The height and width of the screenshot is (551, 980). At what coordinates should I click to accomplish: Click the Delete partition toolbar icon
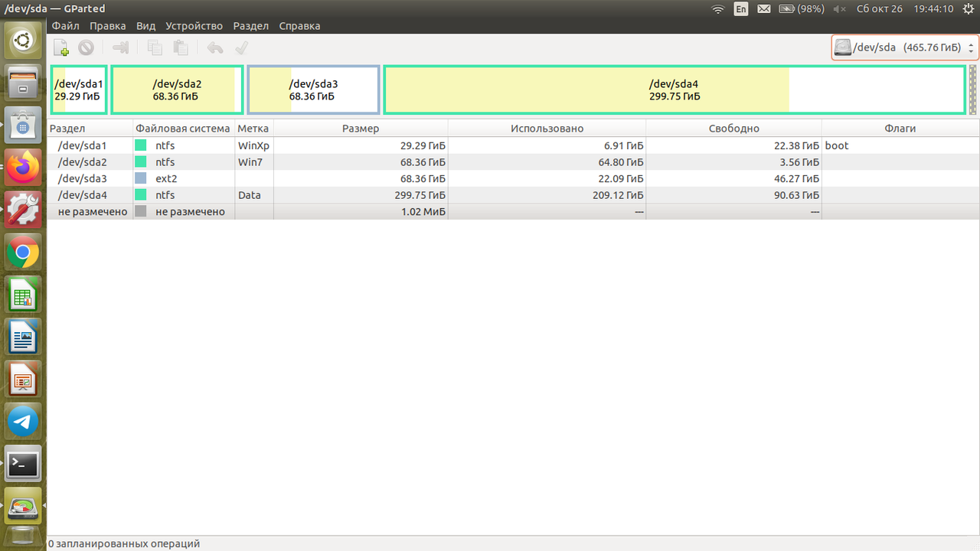[x=86, y=47]
